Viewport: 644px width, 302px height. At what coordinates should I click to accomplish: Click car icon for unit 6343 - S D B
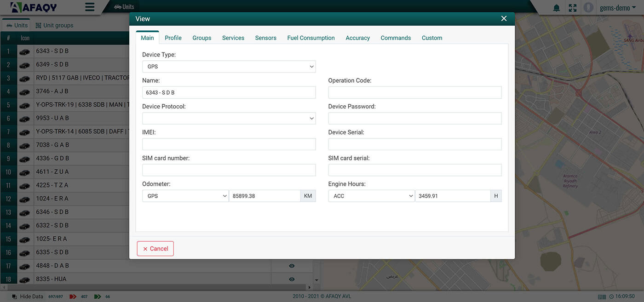coord(25,51)
